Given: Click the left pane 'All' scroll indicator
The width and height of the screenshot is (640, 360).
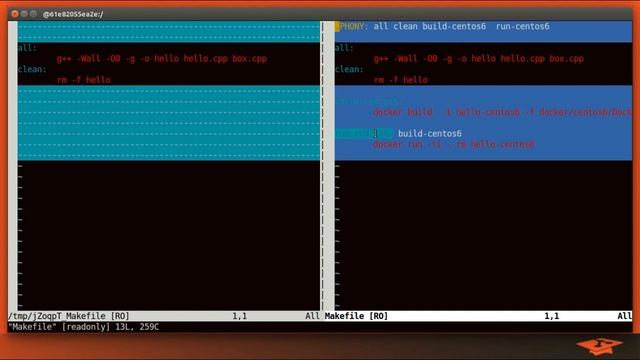Looking at the screenshot, I should pyautogui.click(x=312, y=316).
